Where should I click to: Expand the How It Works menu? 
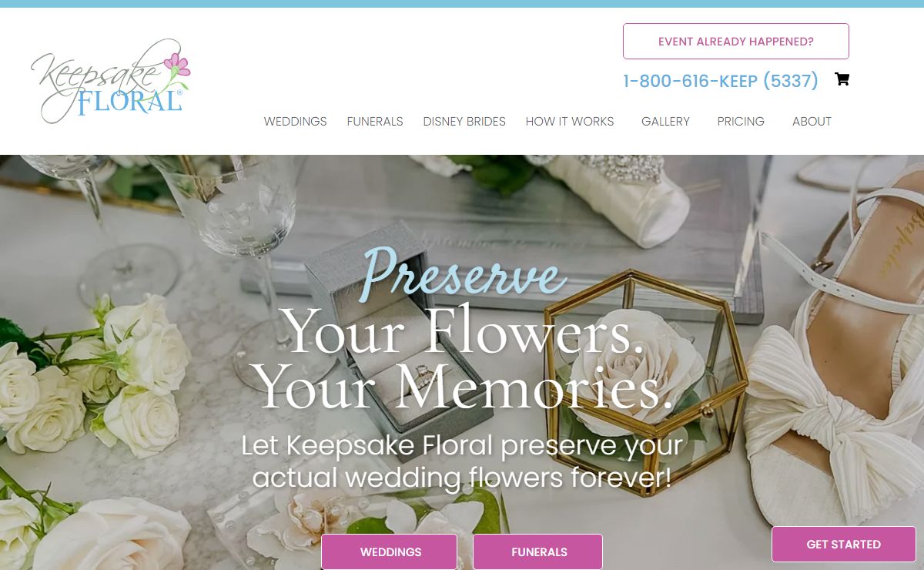tap(570, 122)
